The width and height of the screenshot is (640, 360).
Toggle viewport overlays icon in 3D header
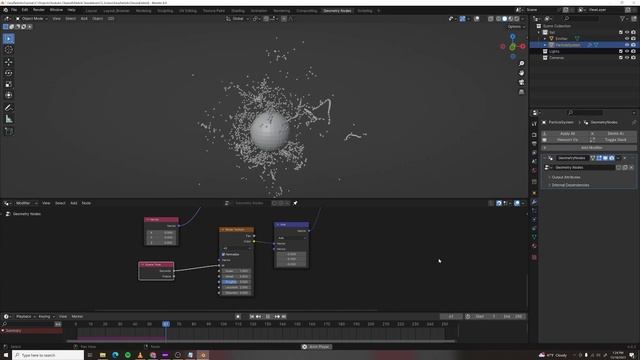[x=477, y=19]
